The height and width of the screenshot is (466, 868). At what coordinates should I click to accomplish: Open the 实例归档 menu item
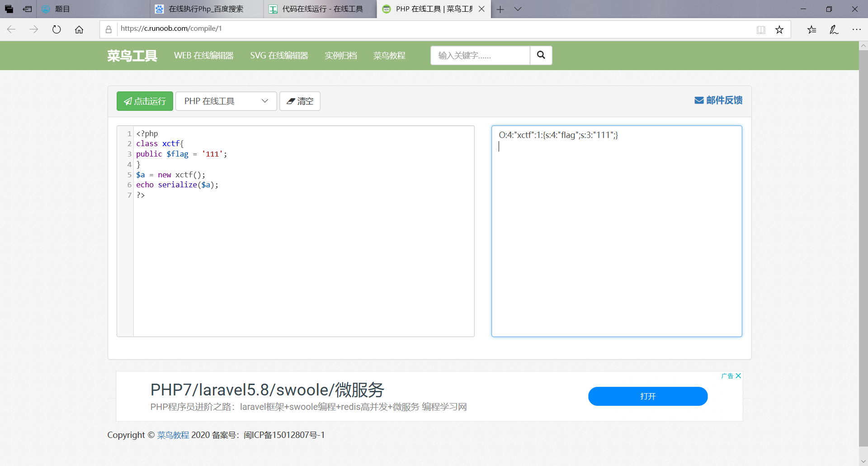(340, 55)
